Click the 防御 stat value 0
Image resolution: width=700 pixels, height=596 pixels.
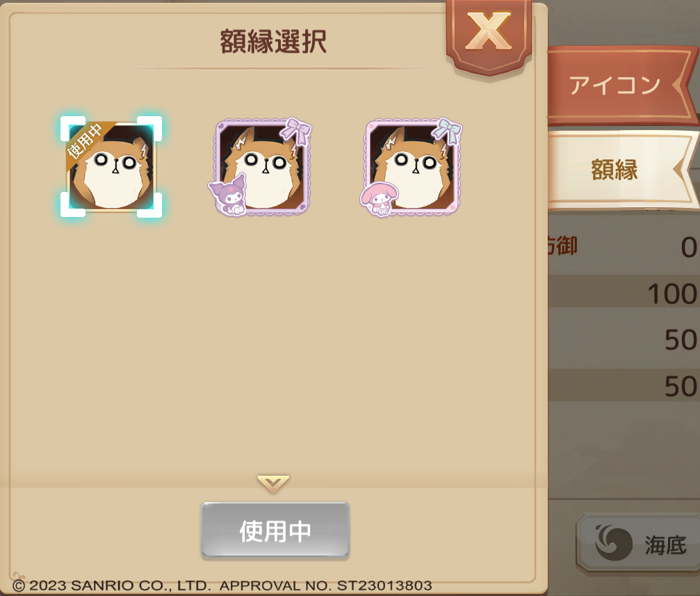click(689, 248)
